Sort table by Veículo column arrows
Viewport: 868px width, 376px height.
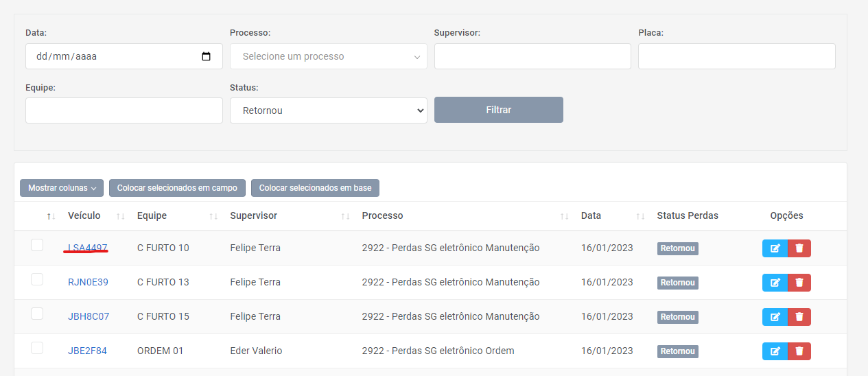tap(121, 216)
